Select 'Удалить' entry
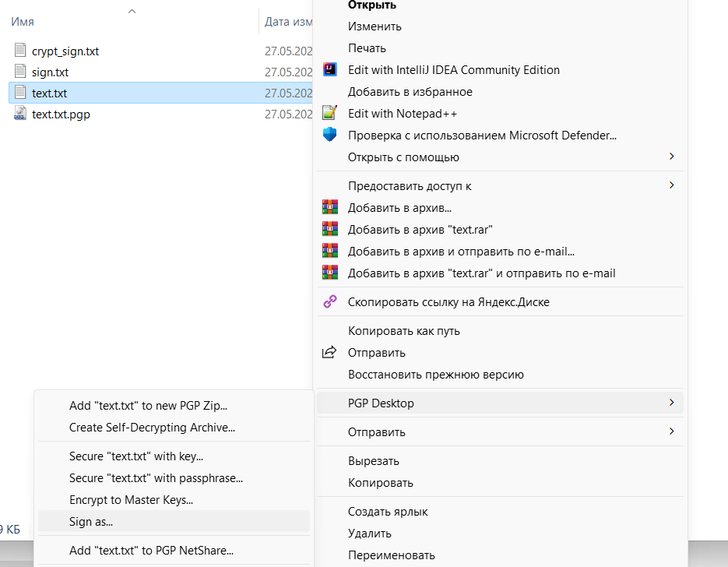Viewport: 728px width, 567px height. pos(500,534)
